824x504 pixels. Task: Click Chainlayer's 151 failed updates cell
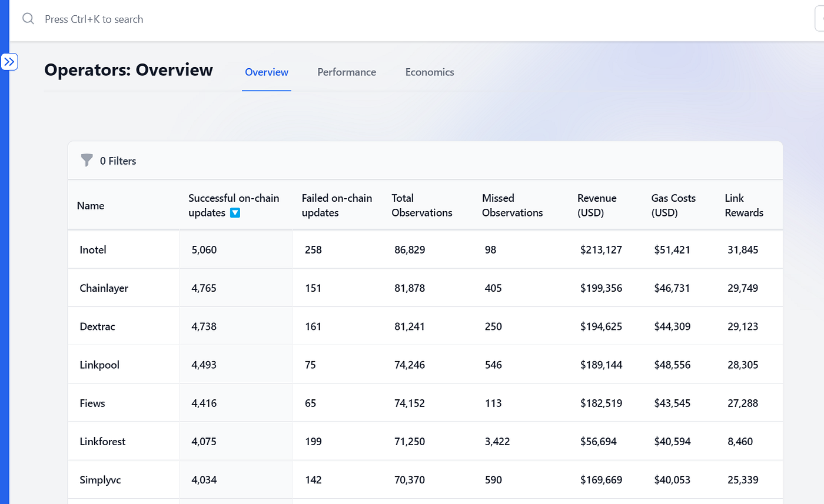[x=313, y=288]
